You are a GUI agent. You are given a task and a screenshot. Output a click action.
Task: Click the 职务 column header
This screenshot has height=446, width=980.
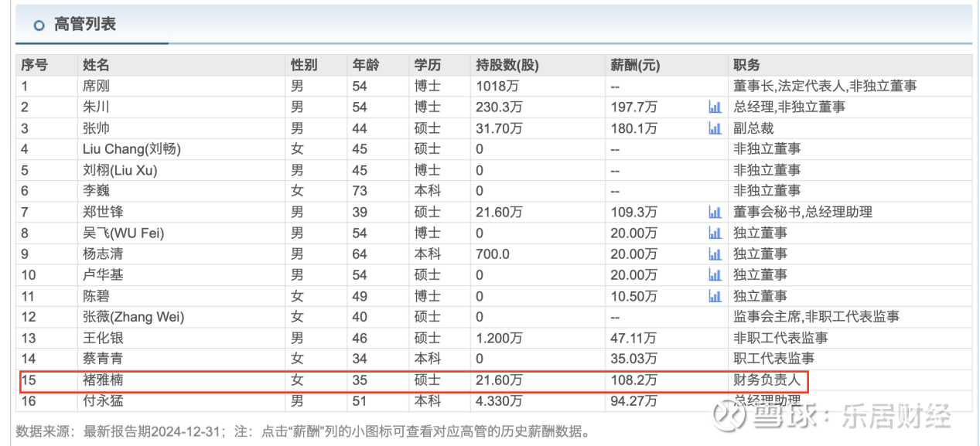tap(746, 65)
